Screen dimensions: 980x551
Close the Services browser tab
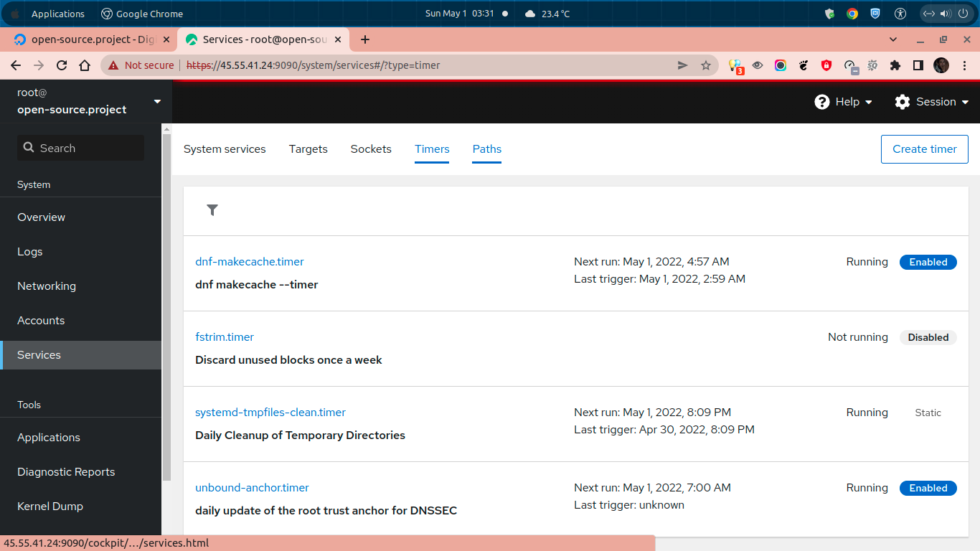pos(338,39)
